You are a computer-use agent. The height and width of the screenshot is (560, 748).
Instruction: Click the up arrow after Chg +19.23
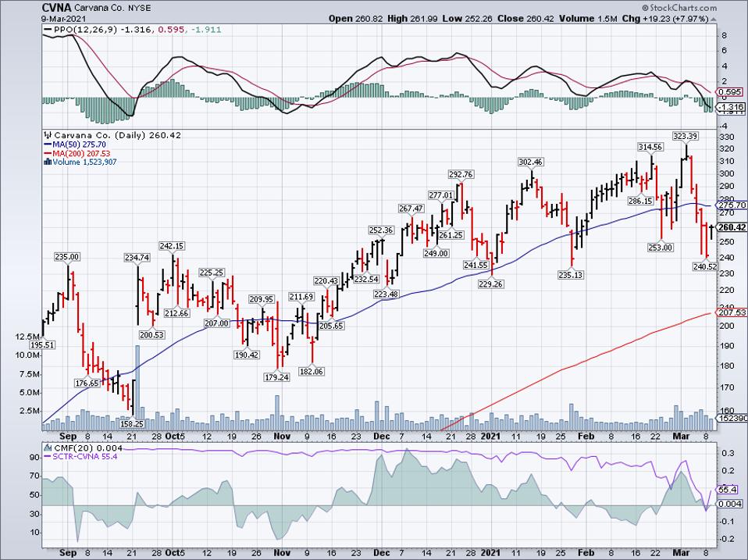[713, 19]
